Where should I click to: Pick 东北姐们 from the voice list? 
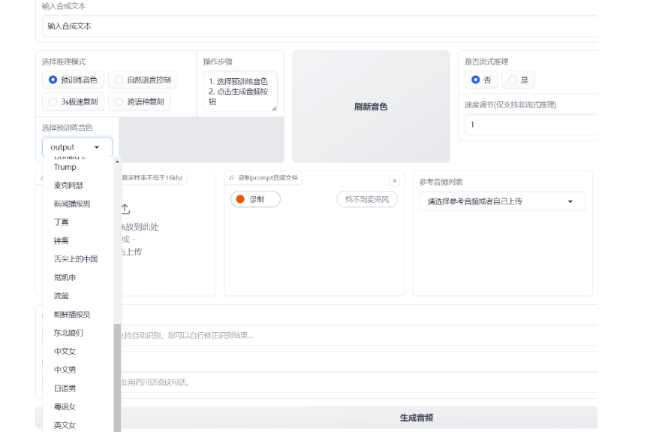(70, 332)
